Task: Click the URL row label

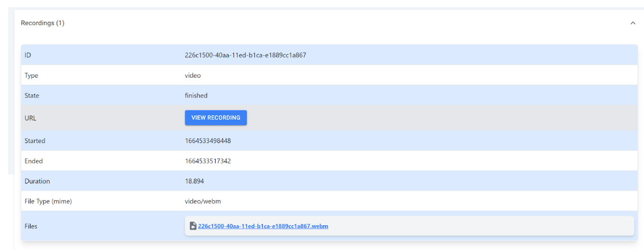Action: [x=30, y=118]
